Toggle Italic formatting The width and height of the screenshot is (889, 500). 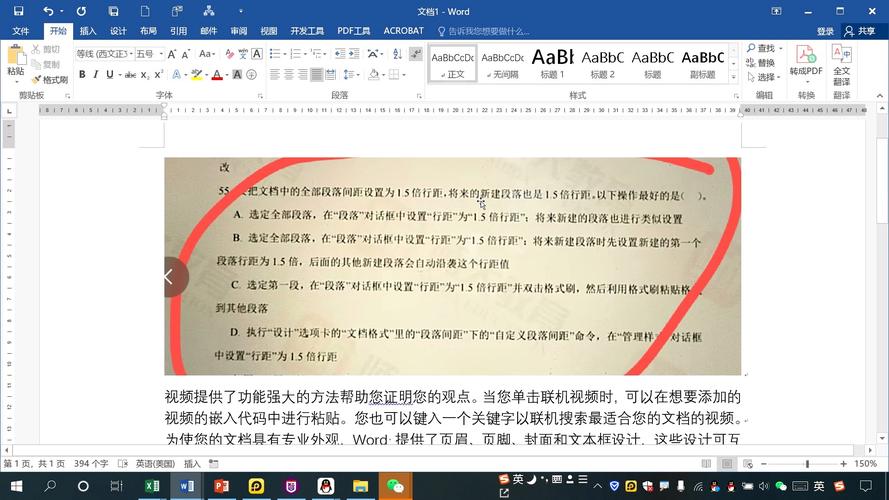[x=96, y=74]
